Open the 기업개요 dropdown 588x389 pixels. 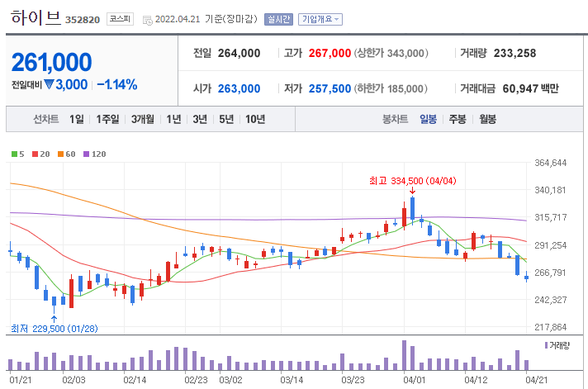click(320, 19)
